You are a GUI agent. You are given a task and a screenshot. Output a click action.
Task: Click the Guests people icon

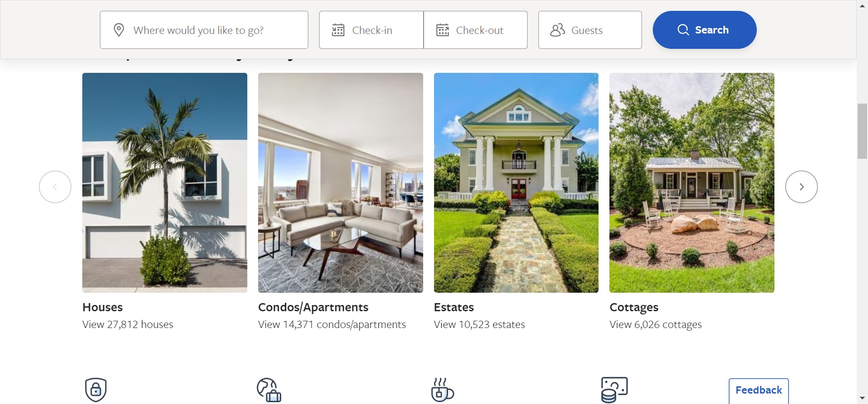point(557,30)
